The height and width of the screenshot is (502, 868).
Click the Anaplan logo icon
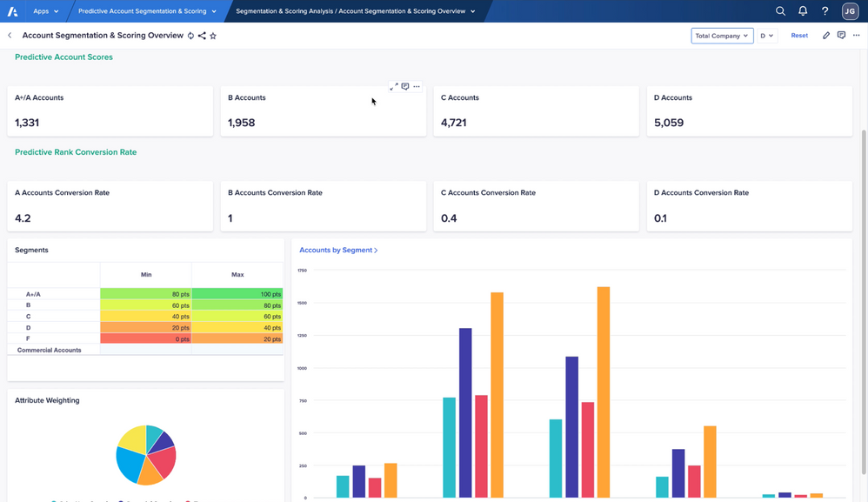[12, 11]
